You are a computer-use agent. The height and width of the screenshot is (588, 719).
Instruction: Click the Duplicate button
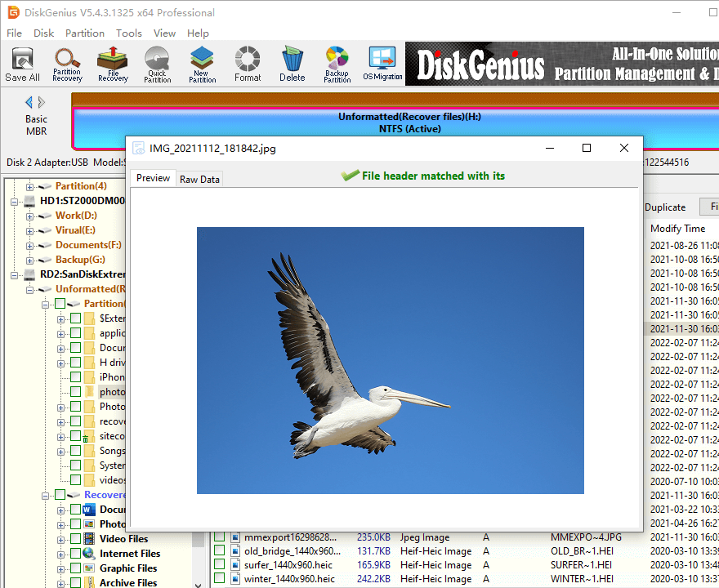click(665, 207)
